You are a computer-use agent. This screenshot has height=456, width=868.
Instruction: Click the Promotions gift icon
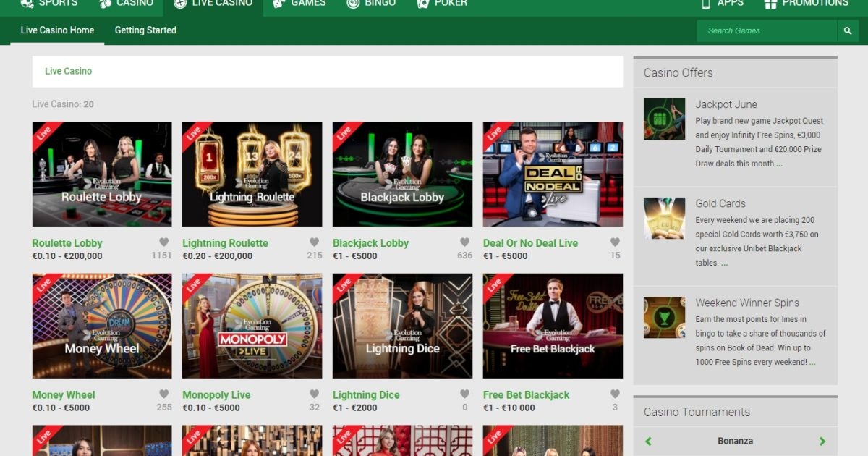(x=770, y=4)
